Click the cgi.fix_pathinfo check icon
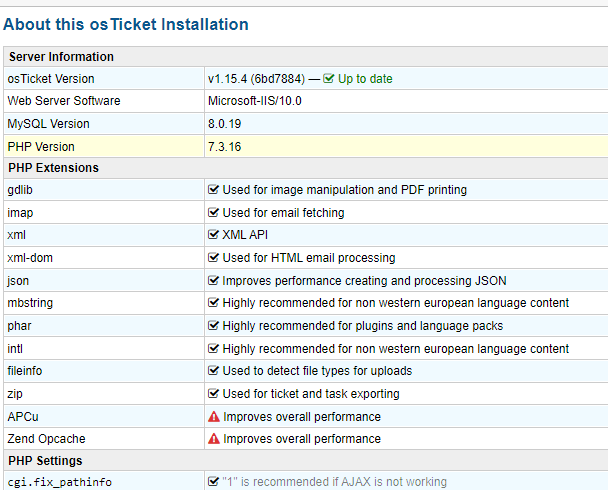This screenshot has height=490, width=608. point(213,481)
